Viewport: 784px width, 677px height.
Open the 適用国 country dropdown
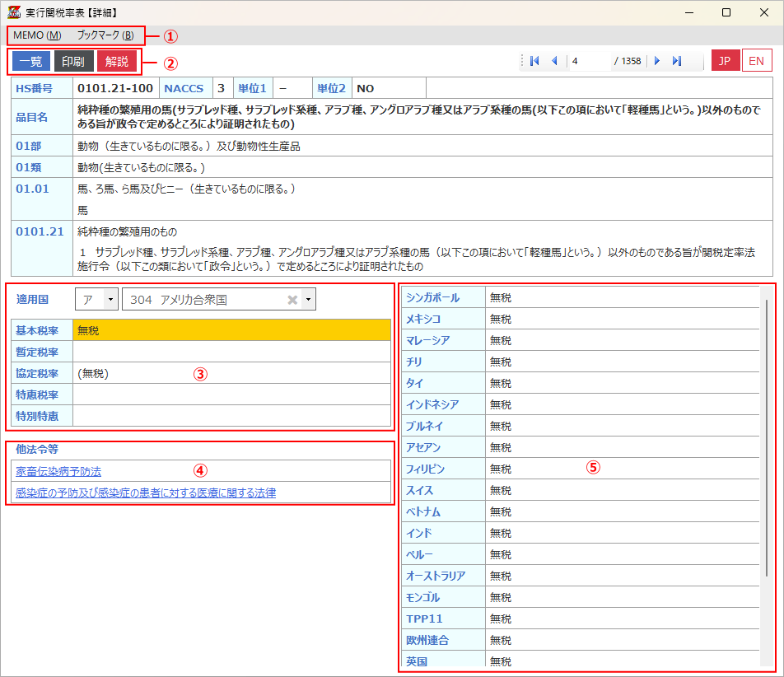(218, 298)
